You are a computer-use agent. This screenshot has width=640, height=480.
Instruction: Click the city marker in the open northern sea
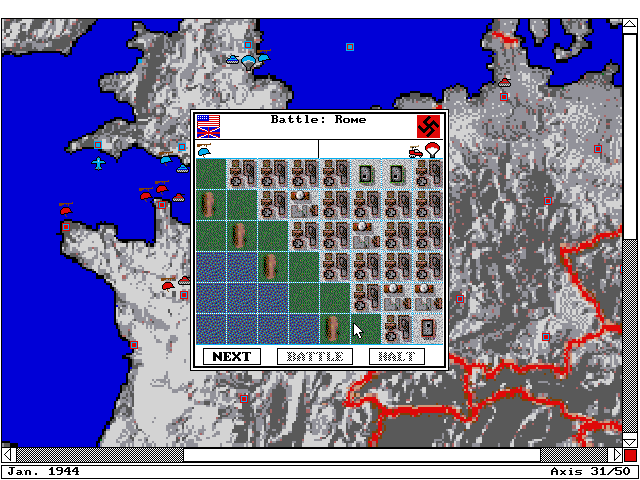coord(350,47)
